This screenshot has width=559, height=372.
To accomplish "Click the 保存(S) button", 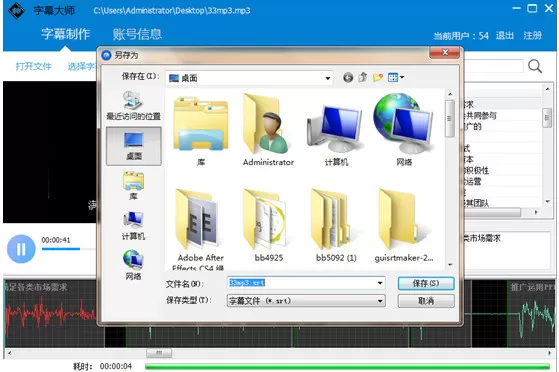I will click(x=426, y=283).
